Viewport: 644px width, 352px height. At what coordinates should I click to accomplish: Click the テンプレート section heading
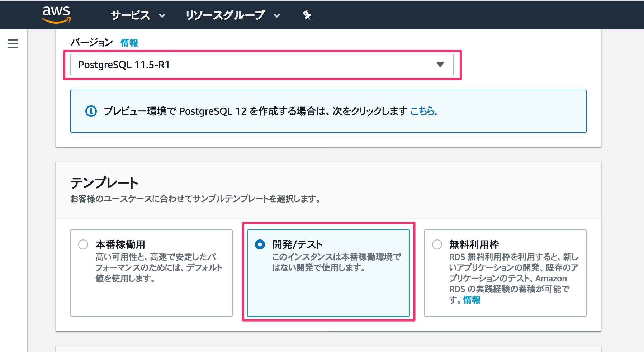coord(104,183)
